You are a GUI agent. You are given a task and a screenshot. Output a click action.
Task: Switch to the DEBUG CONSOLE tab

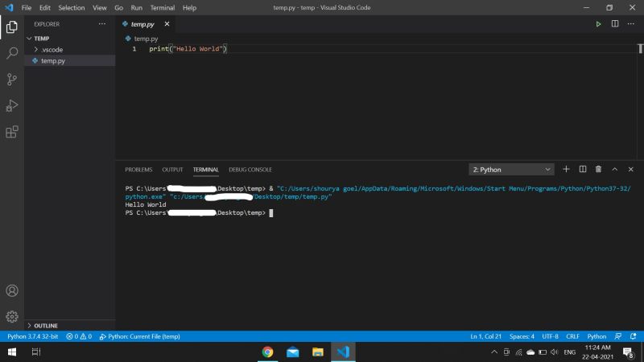[250, 170]
